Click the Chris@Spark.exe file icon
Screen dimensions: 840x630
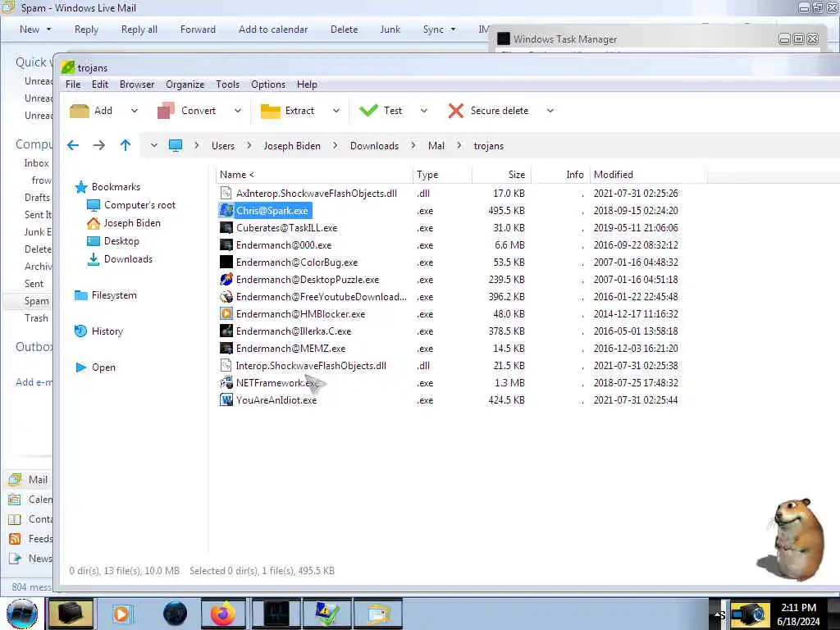226,211
